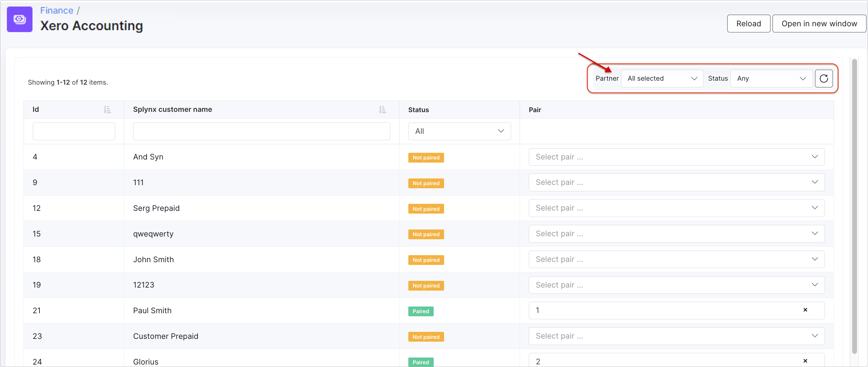This screenshot has height=367, width=868.
Task: Open Select pair dropdown for John Smith
Action: (676, 259)
